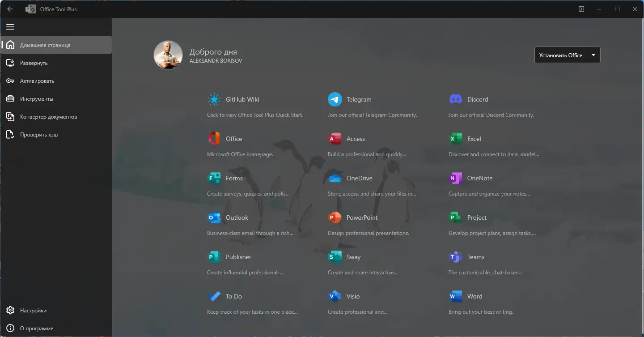Open the О программе page
The image size is (644, 337).
(56, 328)
